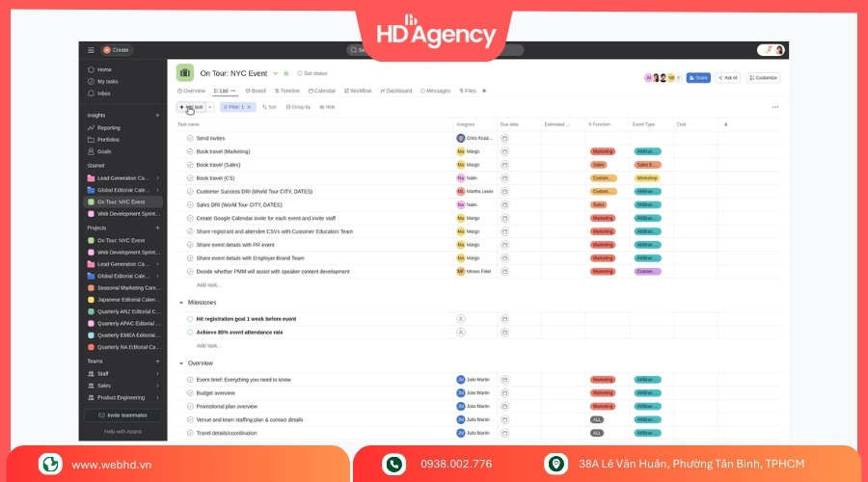Toggle completion for Book travel (Marketing)
Screen dimensions: 868x482
coord(190,151)
